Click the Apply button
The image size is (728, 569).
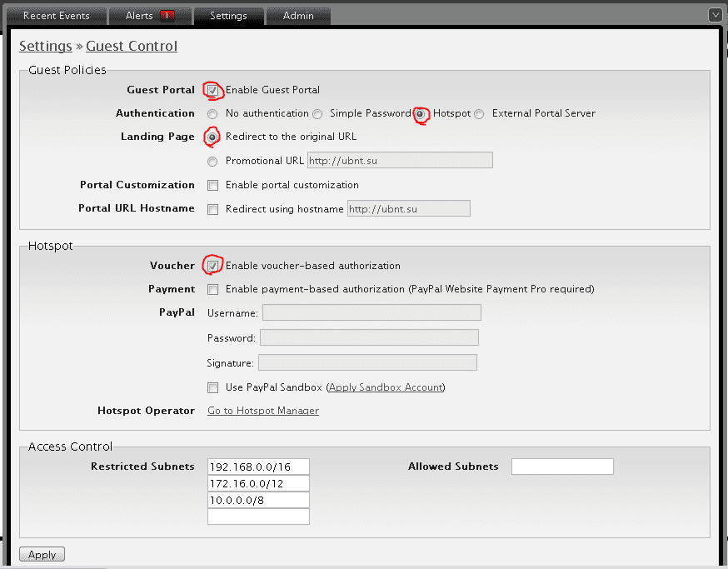tap(42, 554)
